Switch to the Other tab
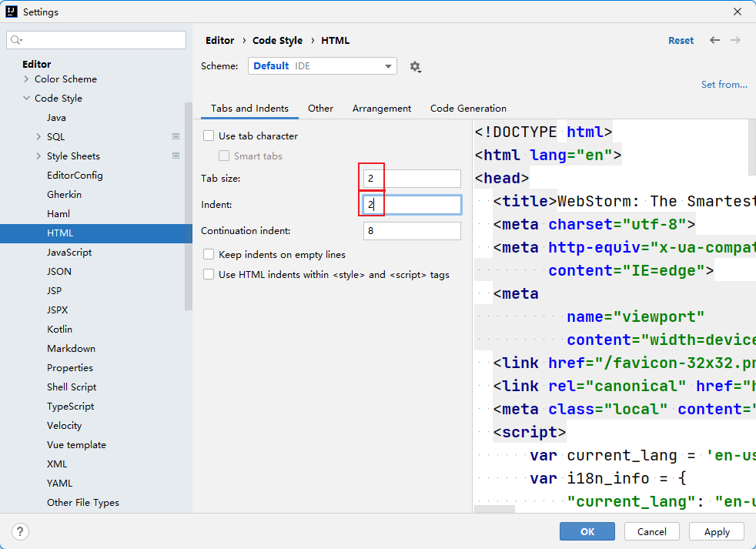The width and height of the screenshot is (756, 549). point(320,109)
